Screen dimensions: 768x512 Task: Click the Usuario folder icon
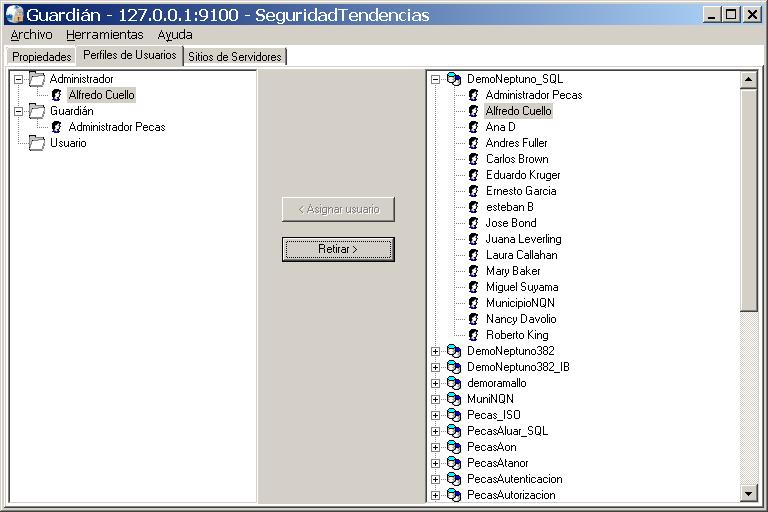pos(37,143)
